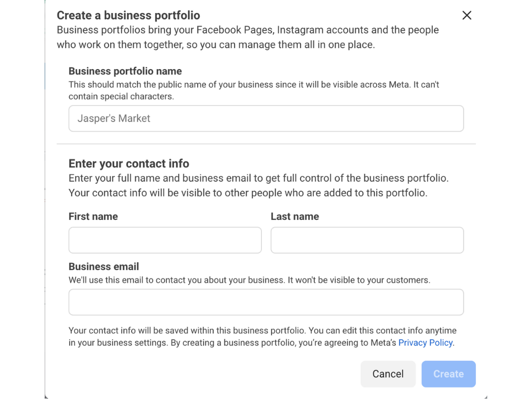The image size is (532, 399).
Task: Click the full control description paragraph
Action: click(258, 185)
